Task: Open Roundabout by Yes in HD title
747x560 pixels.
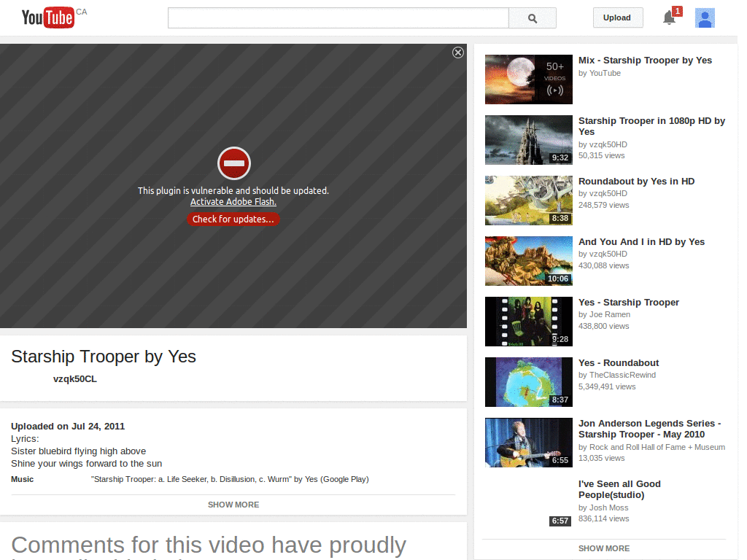Action: pyautogui.click(x=636, y=182)
